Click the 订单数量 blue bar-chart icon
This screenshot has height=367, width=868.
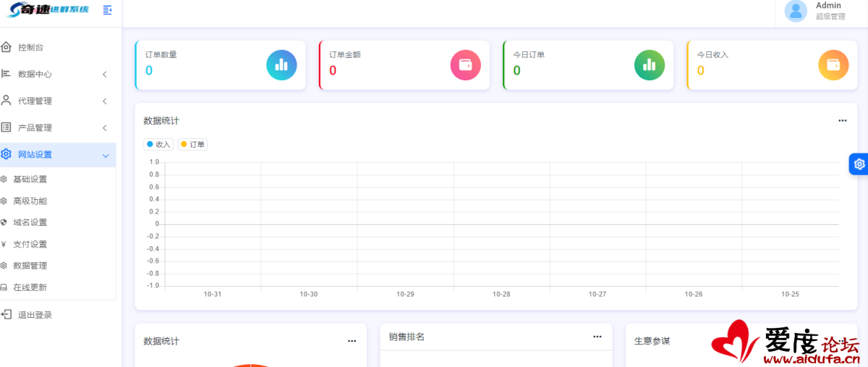281,65
